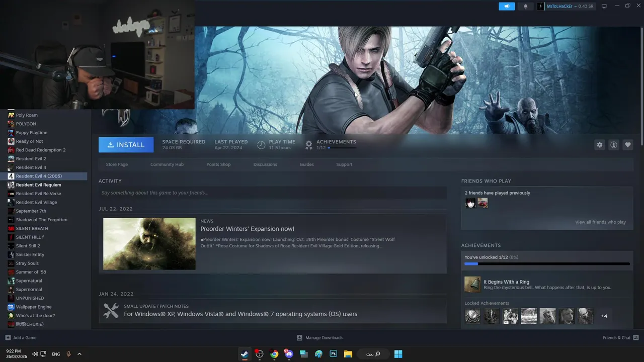The width and height of the screenshot is (644, 362).
Task: Open Preorder Winters' Expansion news thumbnail
Action: point(149,244)
